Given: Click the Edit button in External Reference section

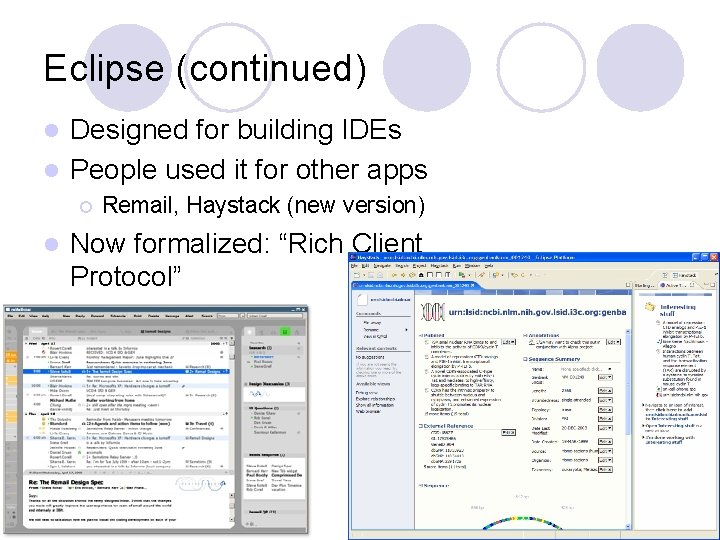Looking at the screenshot, I should (508, 432).
